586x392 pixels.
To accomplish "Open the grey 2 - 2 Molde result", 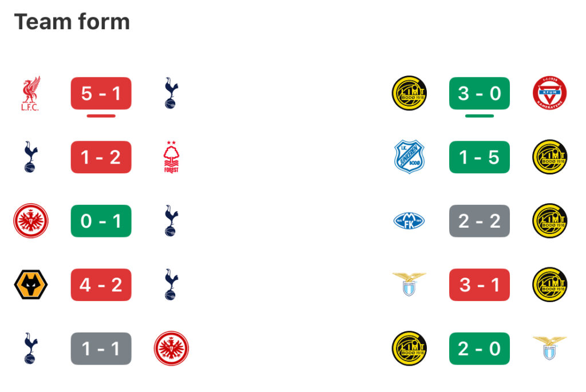I will [x=480, y=221].
